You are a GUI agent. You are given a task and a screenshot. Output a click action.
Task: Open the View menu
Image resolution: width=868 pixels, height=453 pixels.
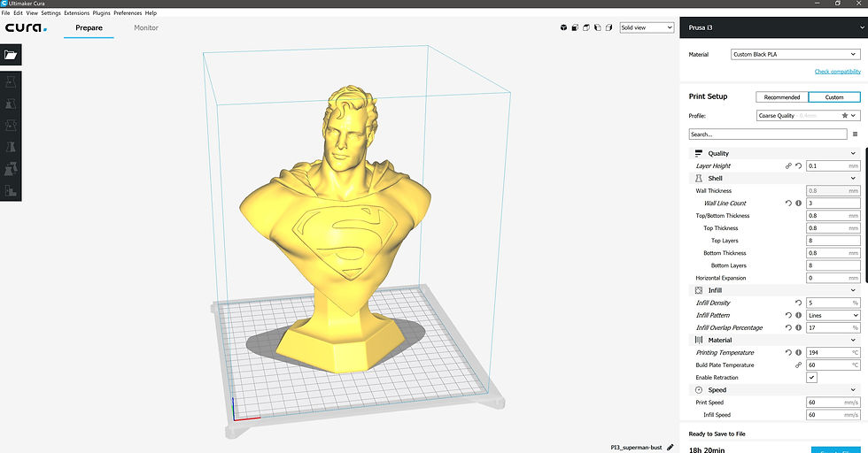click(32, 12)
